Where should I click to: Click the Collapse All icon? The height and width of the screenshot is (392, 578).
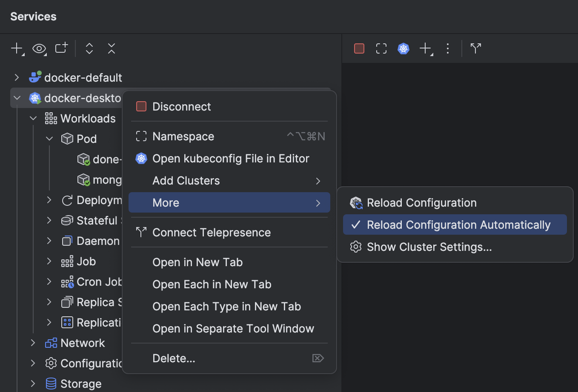[x=111, y=48]
